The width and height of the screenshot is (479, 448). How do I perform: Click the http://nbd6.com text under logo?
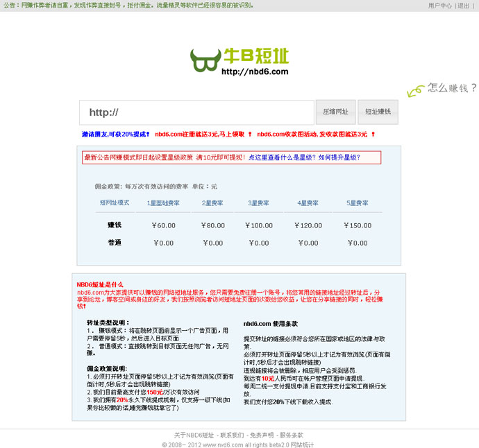coord(255,71)
